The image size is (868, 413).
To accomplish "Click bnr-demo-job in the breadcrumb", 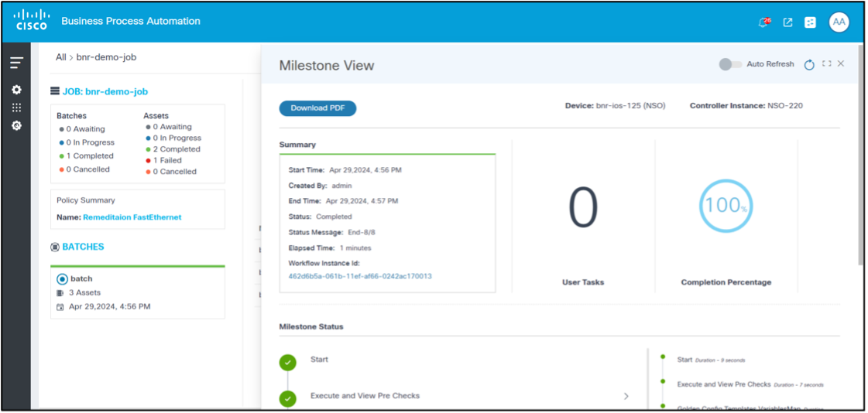I will 106,57.
